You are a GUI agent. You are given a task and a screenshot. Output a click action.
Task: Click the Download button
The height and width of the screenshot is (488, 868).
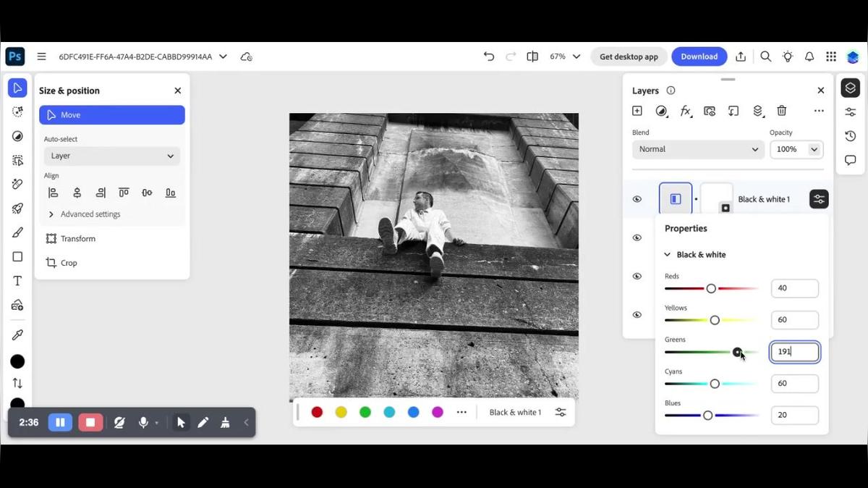pos(699,56)
